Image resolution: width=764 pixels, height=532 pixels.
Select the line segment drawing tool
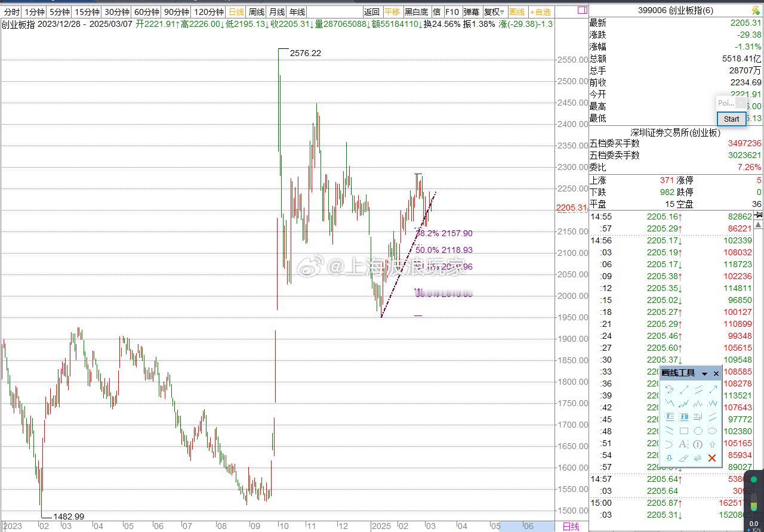(x=684, y=389)
